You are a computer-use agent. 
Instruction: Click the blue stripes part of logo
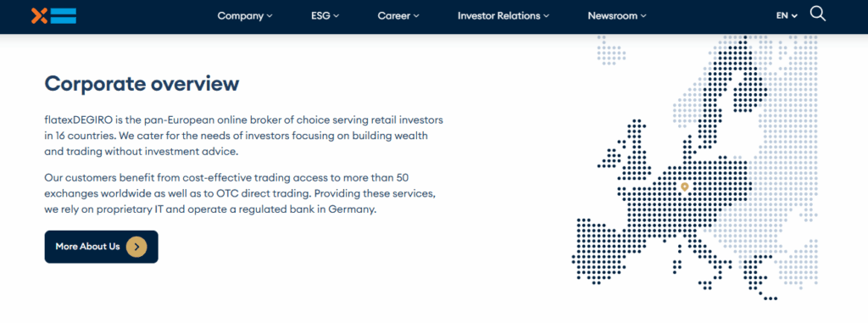tap(63, 16)
